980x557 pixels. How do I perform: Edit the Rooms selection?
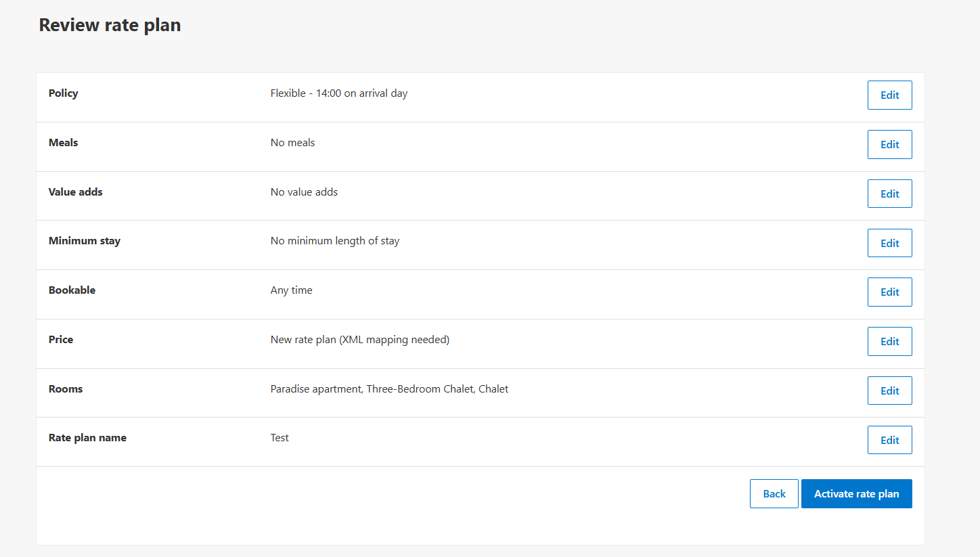click(889, 391)
